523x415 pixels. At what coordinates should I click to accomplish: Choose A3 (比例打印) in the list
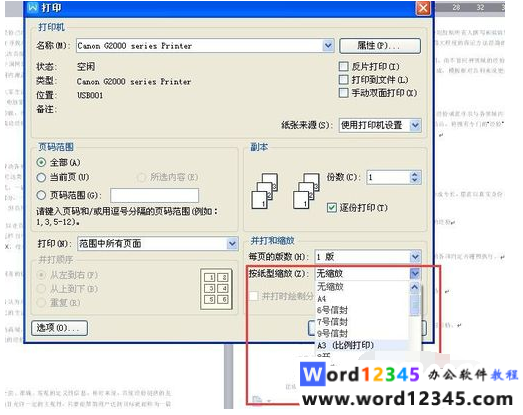[x=362, y=345]
